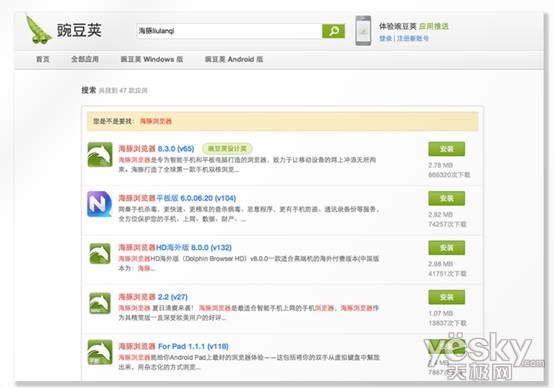554x388 pixels.
Task: Open the 海豚浏览器 8.3.0 (v65) title
Action: point(156,148)
